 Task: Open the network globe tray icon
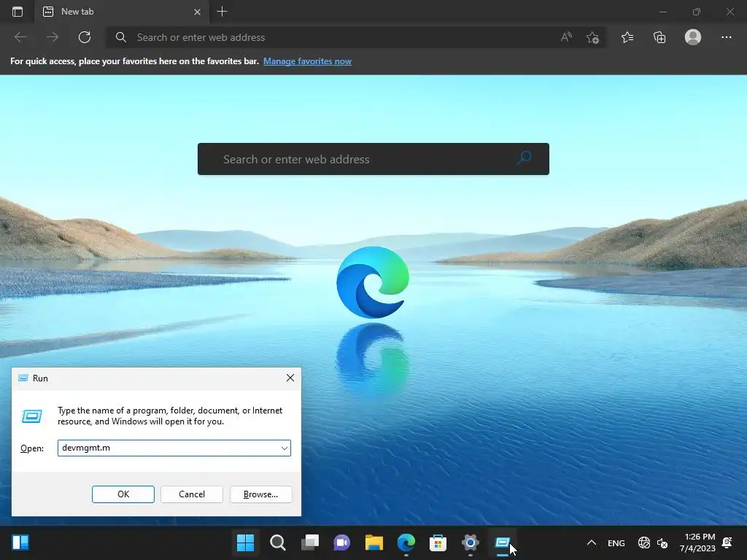pyautogui.click(x=643, y=542)
